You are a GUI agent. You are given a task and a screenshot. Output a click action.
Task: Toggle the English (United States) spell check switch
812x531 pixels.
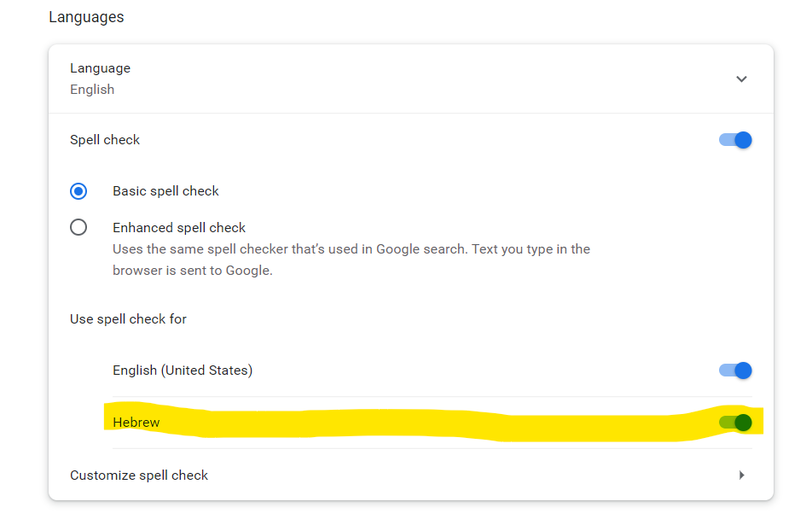[x=735, y=371]
